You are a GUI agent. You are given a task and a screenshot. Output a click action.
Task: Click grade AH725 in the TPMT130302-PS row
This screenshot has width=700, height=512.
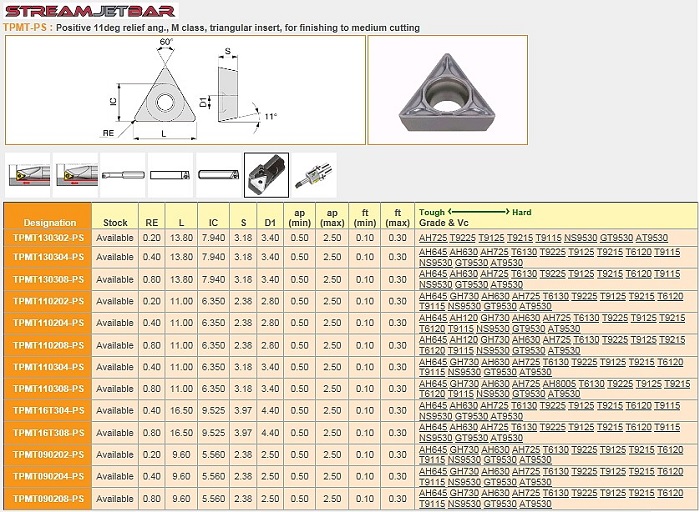[433, 238]
